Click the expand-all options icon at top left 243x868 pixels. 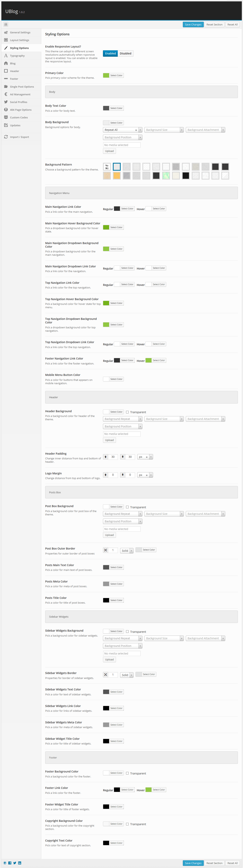tap(6, 24)
